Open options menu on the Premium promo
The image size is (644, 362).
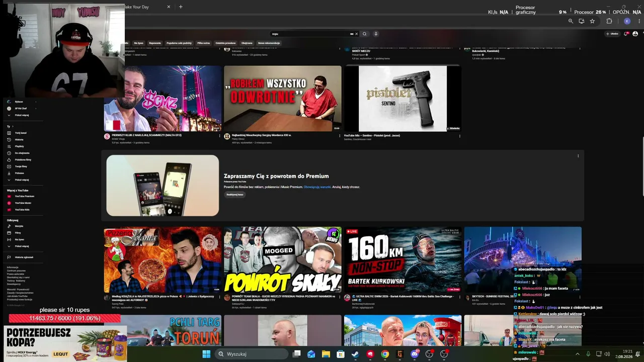coord(578,156)
